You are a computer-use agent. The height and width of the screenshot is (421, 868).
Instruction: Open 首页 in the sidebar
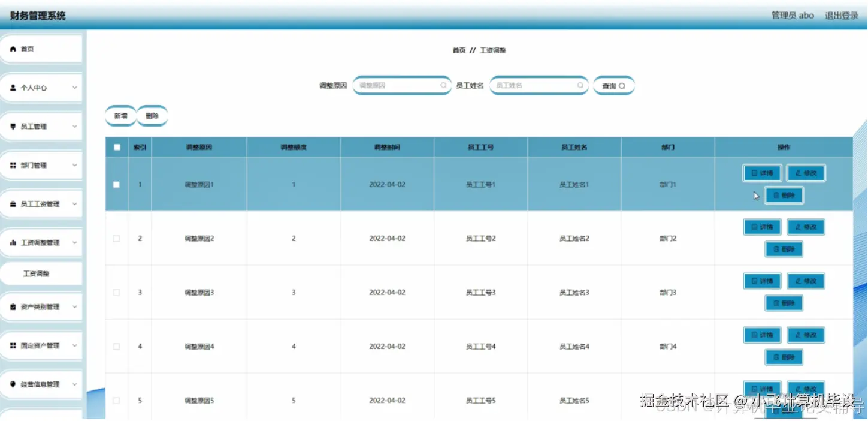pyautogui.click(x=41, y=49)
